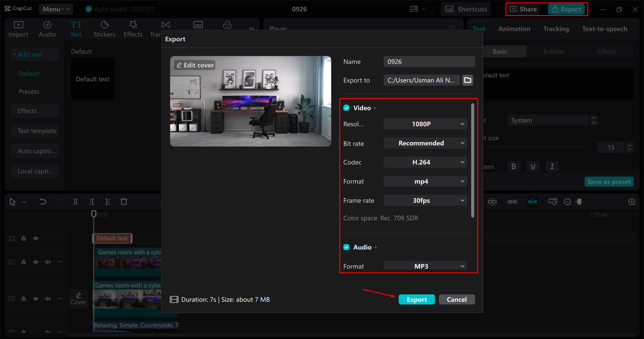Click the Share button in title bar
Viewport: 644px width, 339px height.
coord(524,9)
